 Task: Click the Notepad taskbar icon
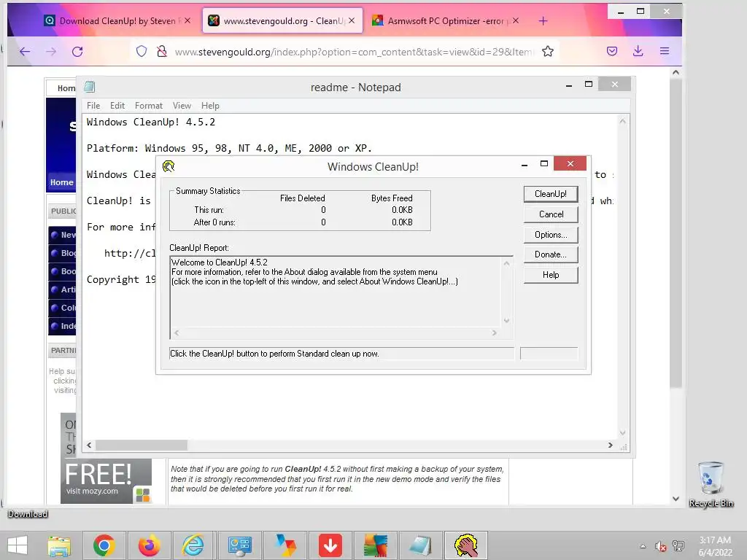(421, 545)
